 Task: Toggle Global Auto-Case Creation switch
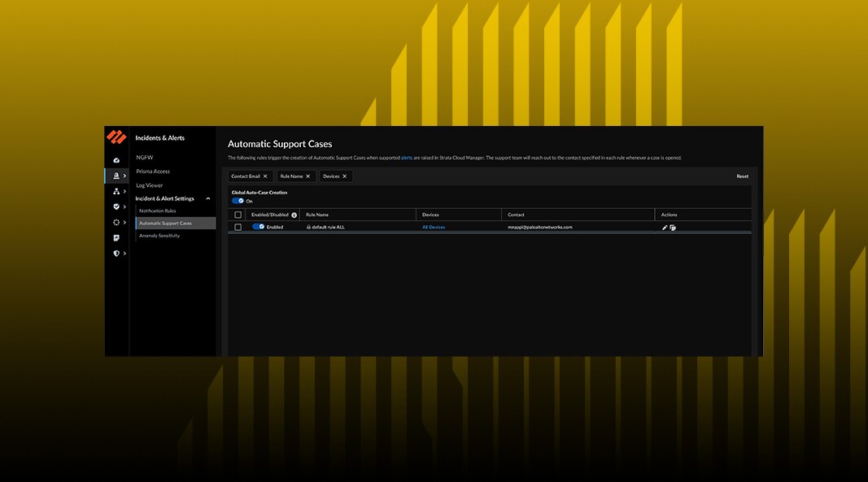pyautogui.click(x=238, y=201)
